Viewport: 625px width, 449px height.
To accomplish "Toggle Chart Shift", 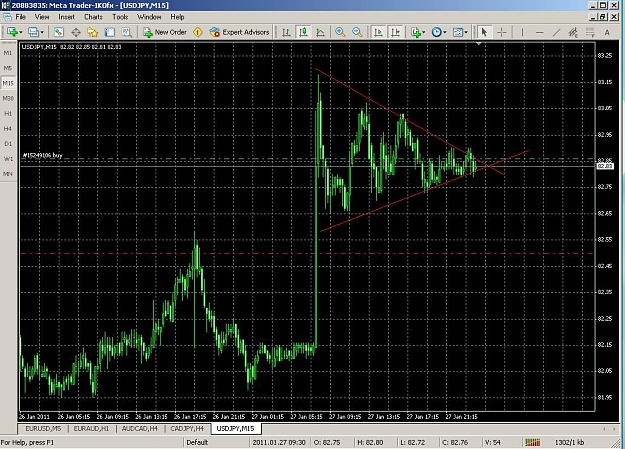I will pos(395,32).
